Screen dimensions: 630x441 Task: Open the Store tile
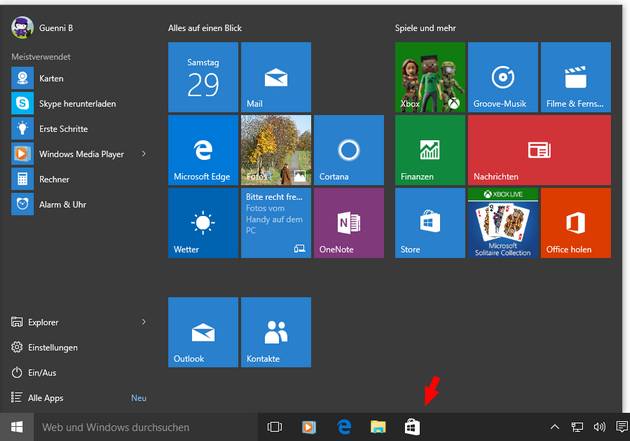[430, 223]
